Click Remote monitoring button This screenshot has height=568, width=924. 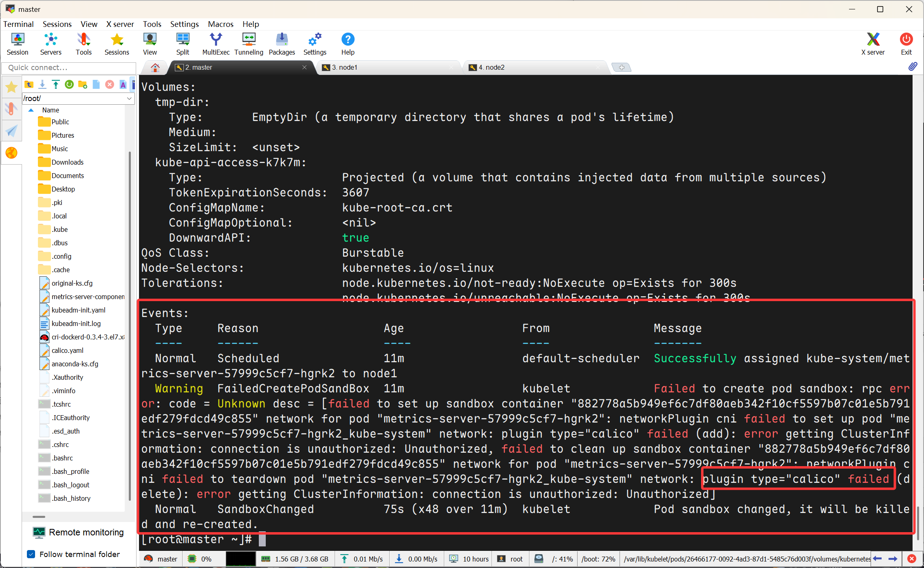pyautogui.click(x=78, y=532)
